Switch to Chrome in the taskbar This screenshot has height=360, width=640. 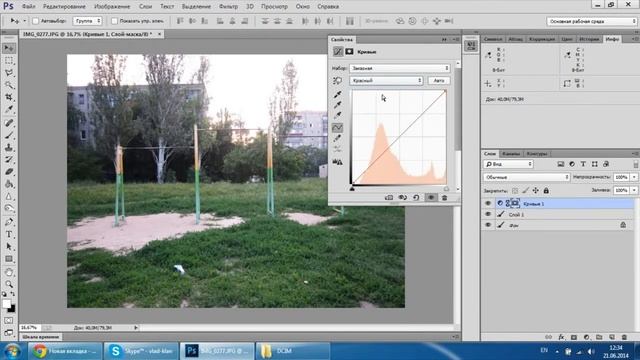click(65, 351)
